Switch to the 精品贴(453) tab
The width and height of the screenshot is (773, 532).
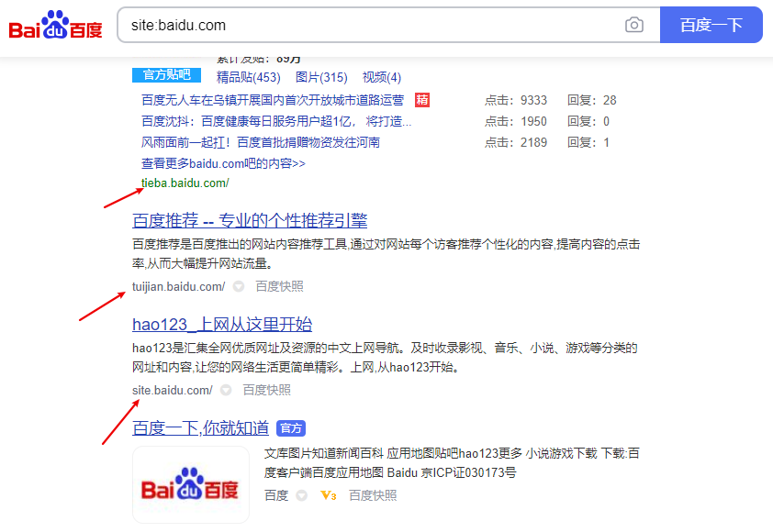248,77
